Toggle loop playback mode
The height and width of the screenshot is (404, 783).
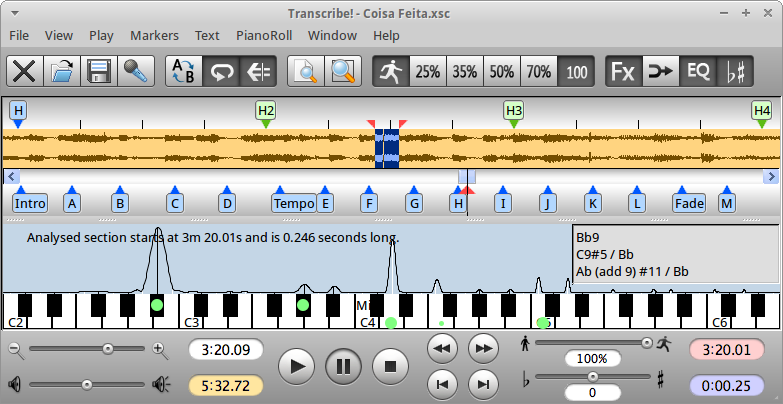coord(221,72)
